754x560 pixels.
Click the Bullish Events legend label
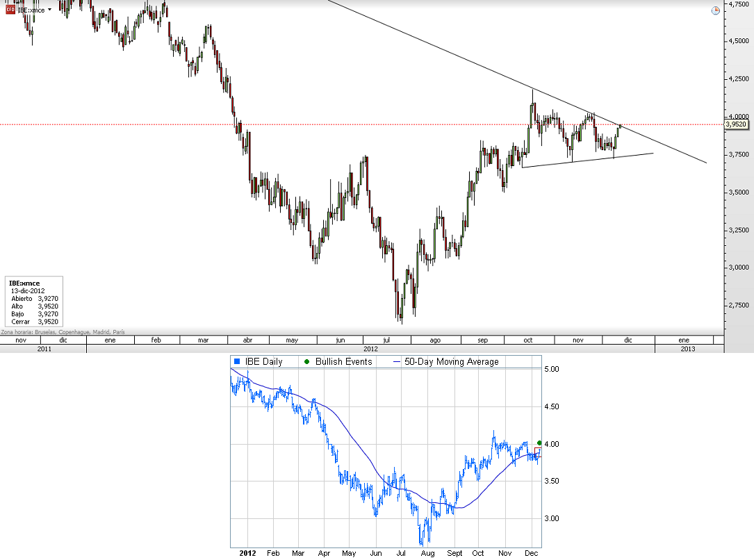point(343,361)
